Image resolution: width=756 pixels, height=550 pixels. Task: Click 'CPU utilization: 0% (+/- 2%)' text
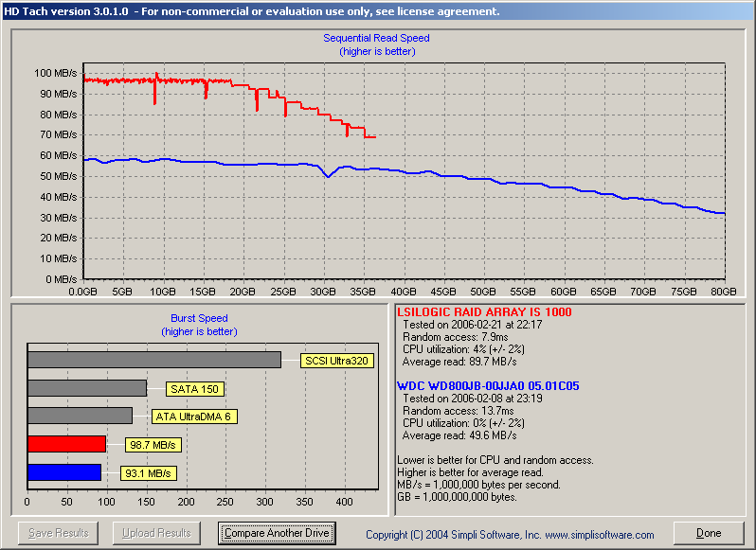pos(463,423)
